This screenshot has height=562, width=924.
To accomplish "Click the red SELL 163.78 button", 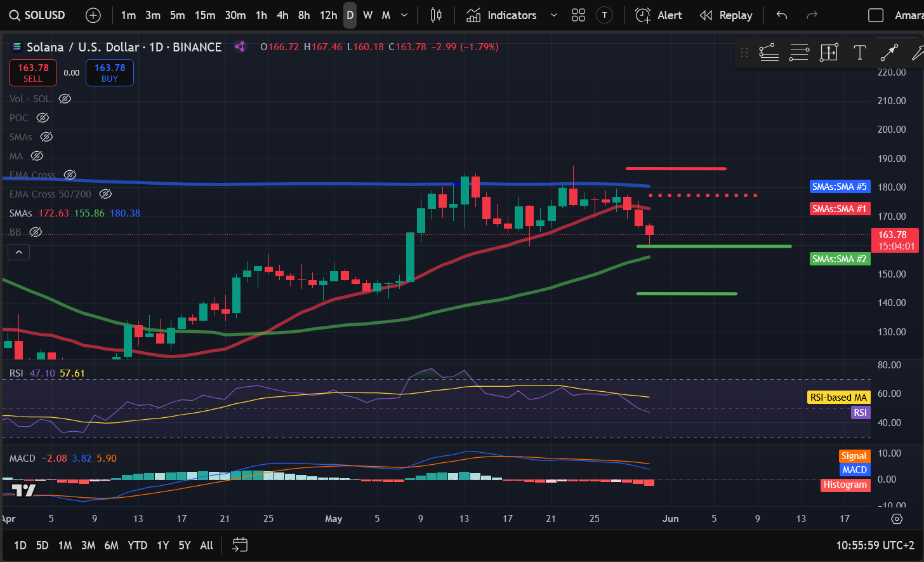I will (33, 72).
